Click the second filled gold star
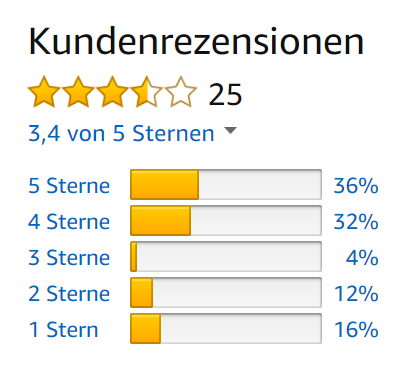Viewport: 398px width, 372px height. pyautogui.click(x=78, y=92)
